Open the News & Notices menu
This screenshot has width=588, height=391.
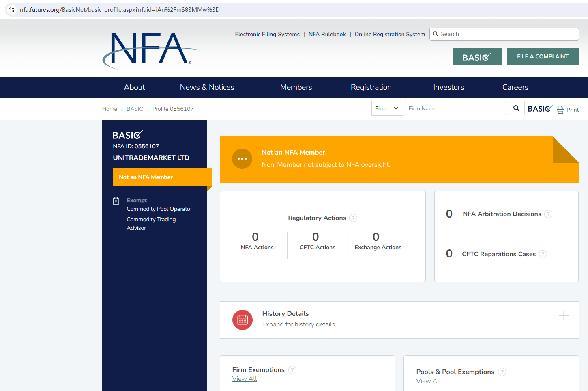click(x=207, y=87)
